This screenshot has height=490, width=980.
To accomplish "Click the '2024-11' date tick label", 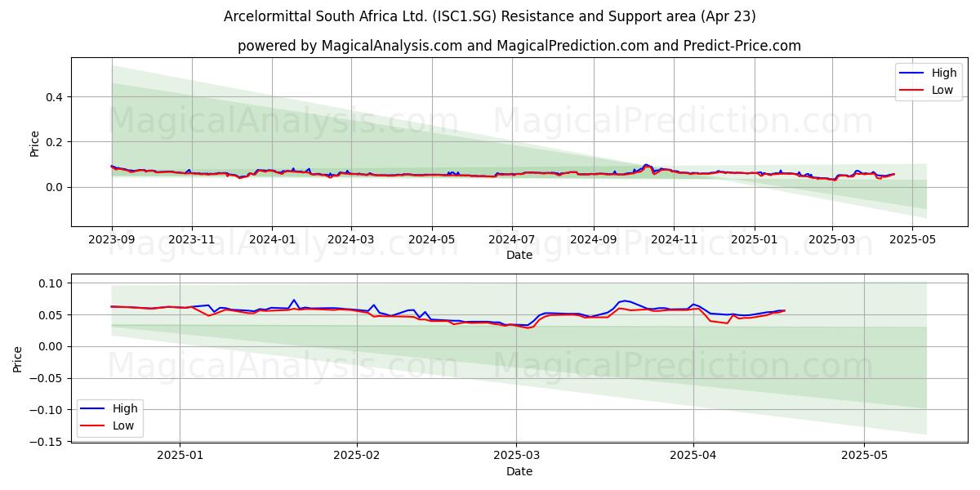I will coord(673,239).
